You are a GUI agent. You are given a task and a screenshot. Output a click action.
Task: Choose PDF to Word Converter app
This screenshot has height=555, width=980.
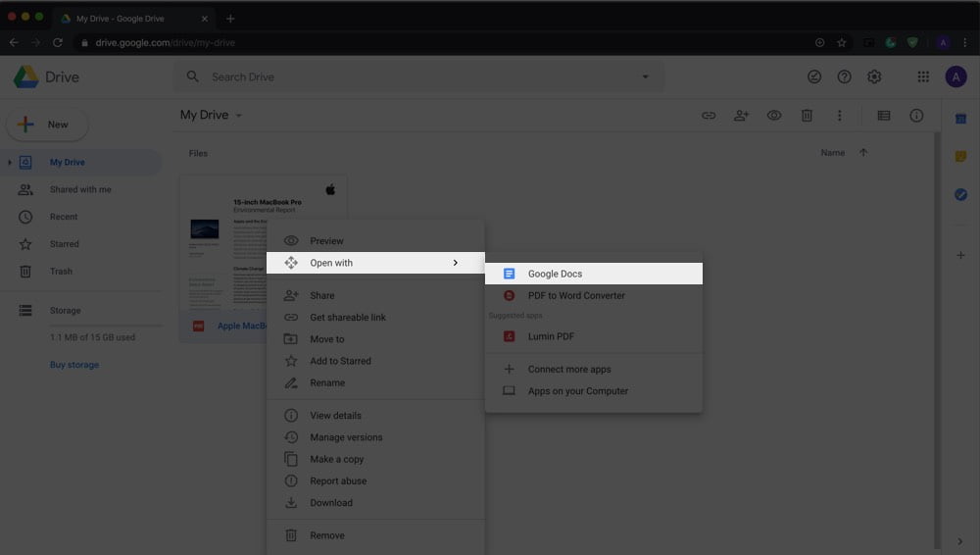click(593, 295)
